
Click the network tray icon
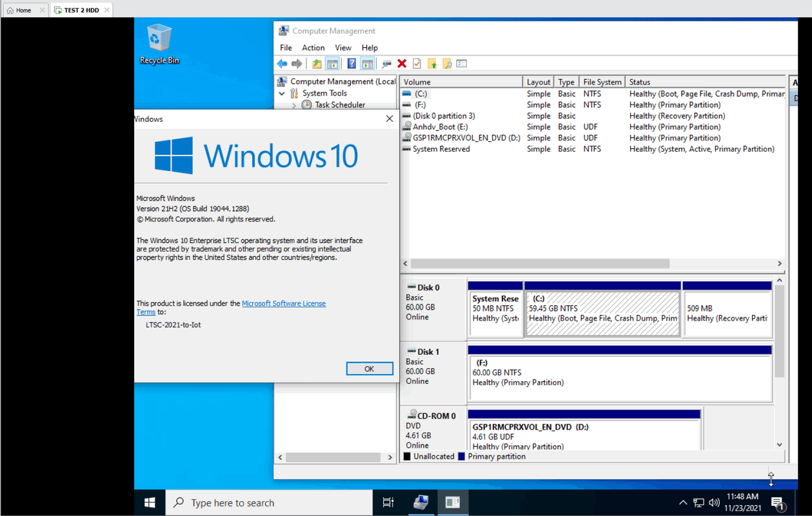tap(698, 502)
